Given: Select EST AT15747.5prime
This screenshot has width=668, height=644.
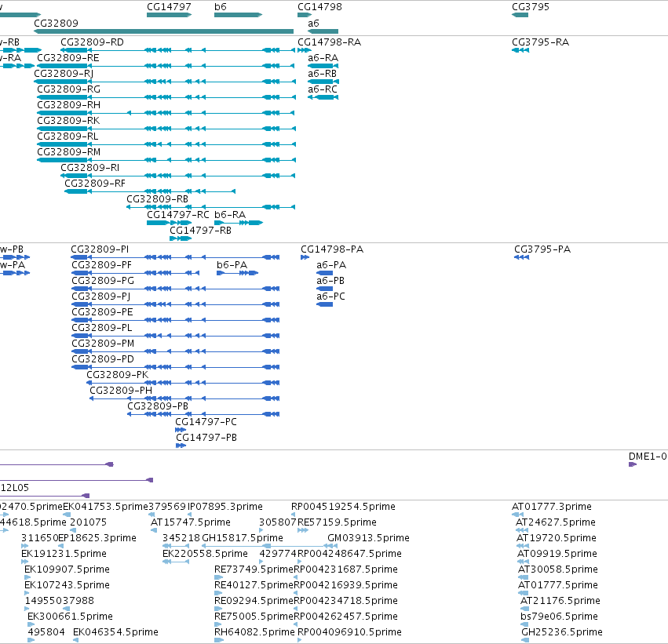Looking at the screenshot, I should (x=154, y=530).
